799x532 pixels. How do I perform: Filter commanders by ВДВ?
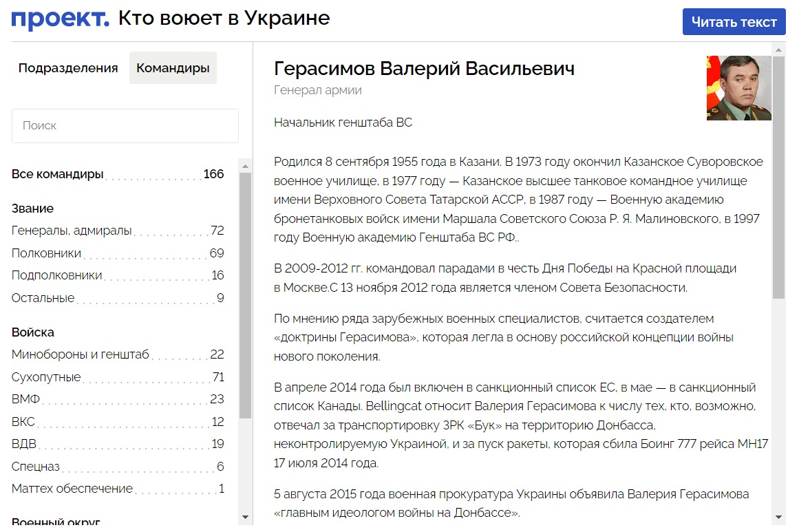coord(24,444)
